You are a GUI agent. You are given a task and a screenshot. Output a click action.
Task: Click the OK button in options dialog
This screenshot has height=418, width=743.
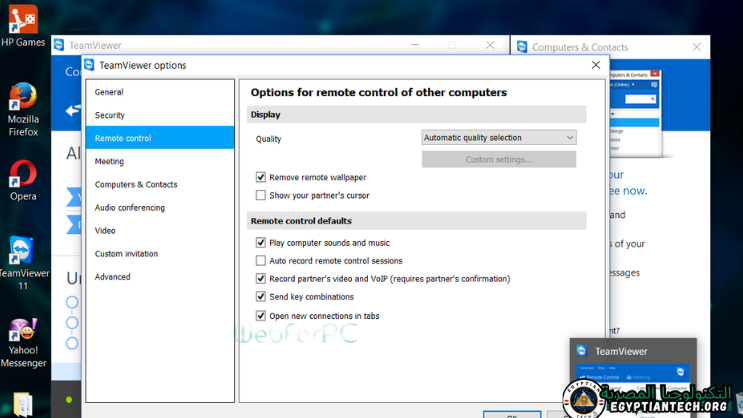pos(512,415)
